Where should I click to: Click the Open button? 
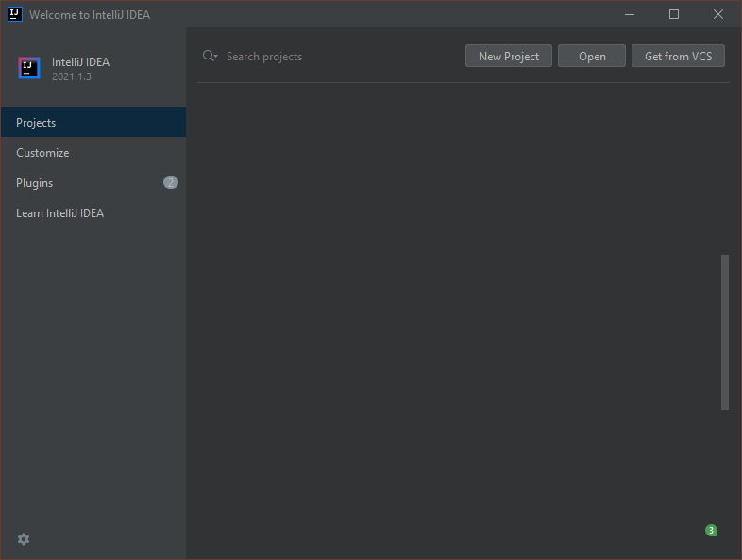[592, 56]
